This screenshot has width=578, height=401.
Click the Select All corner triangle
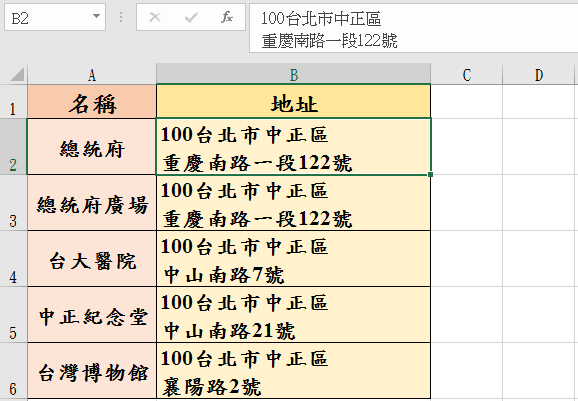[17, 74]
